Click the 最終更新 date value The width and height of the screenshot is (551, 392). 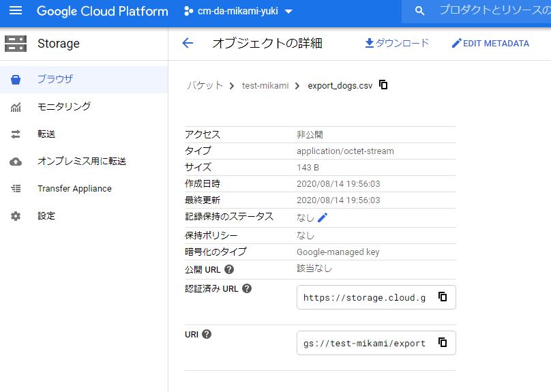click(x=338, y=200)
